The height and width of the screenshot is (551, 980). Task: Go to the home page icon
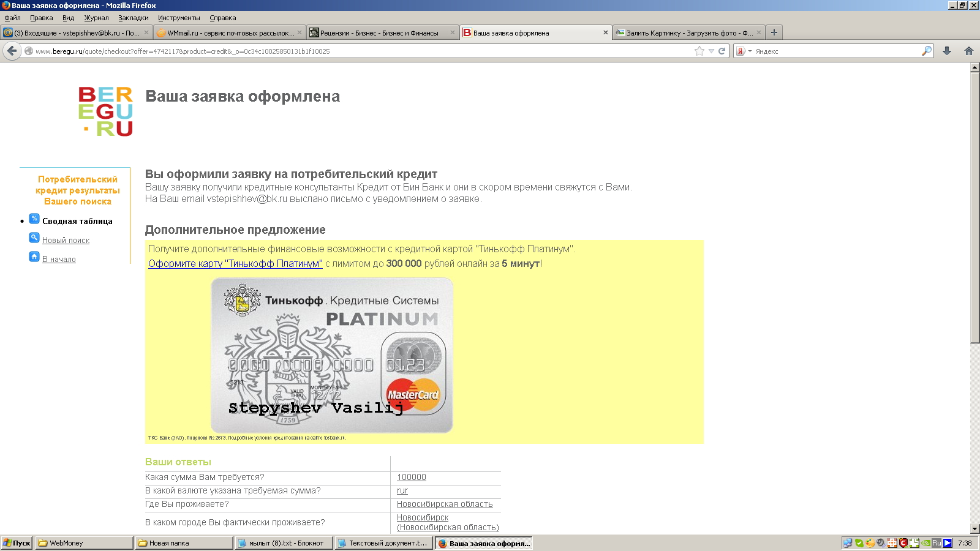click(x=969, y=51)
